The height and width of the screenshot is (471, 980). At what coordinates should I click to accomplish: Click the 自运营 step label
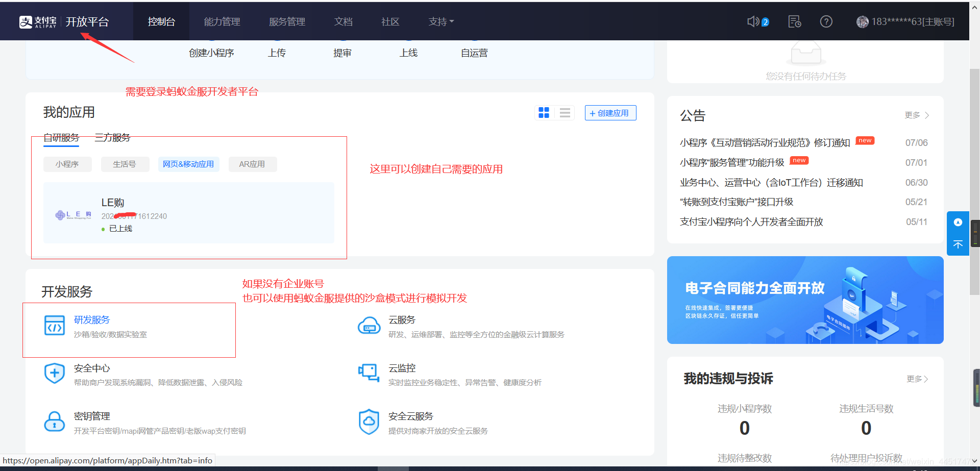474,53
